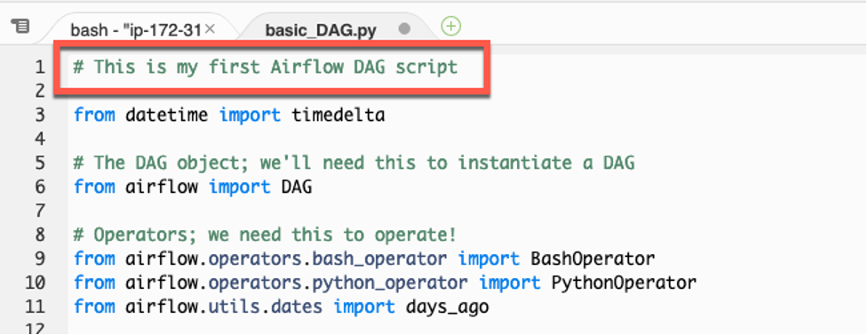Click the comment 'Operators; we need this to operate!'
The height and width of the screenshot is (335, 868).
[265, 235]
